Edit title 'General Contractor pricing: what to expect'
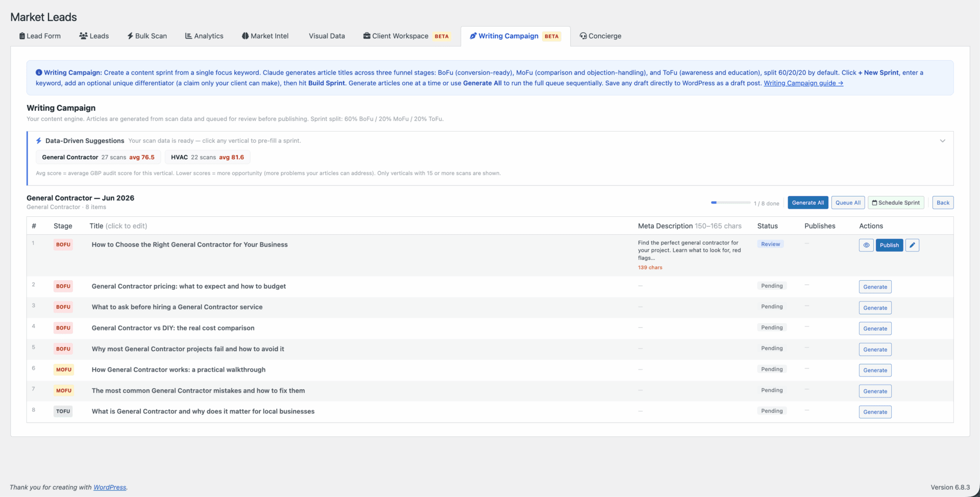The width and height of the screenshot is (980, 497). (188, 286)
